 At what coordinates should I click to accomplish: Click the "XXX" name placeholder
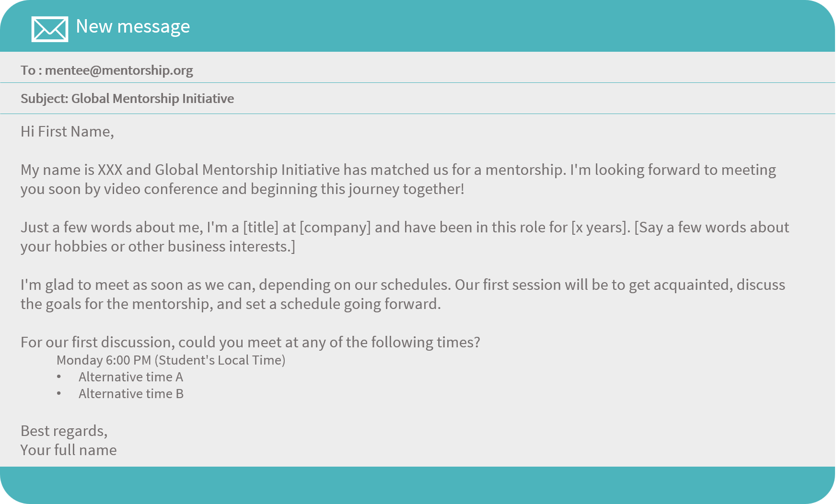pyautogui.click(x=110, y=170)
